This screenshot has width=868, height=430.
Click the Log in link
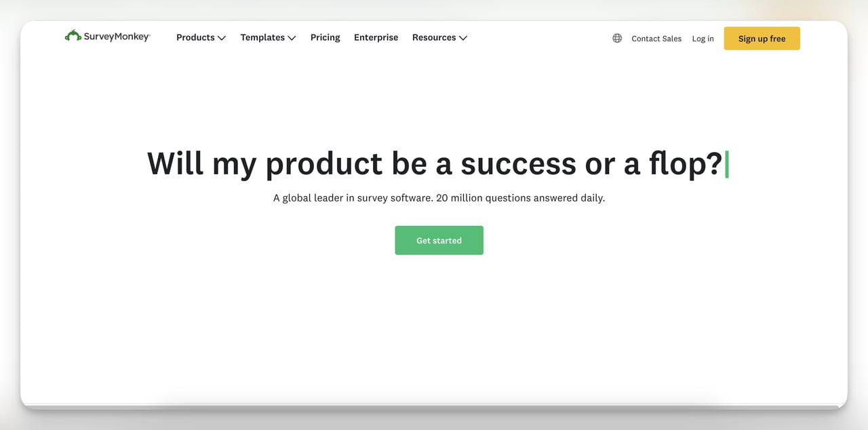703,39
